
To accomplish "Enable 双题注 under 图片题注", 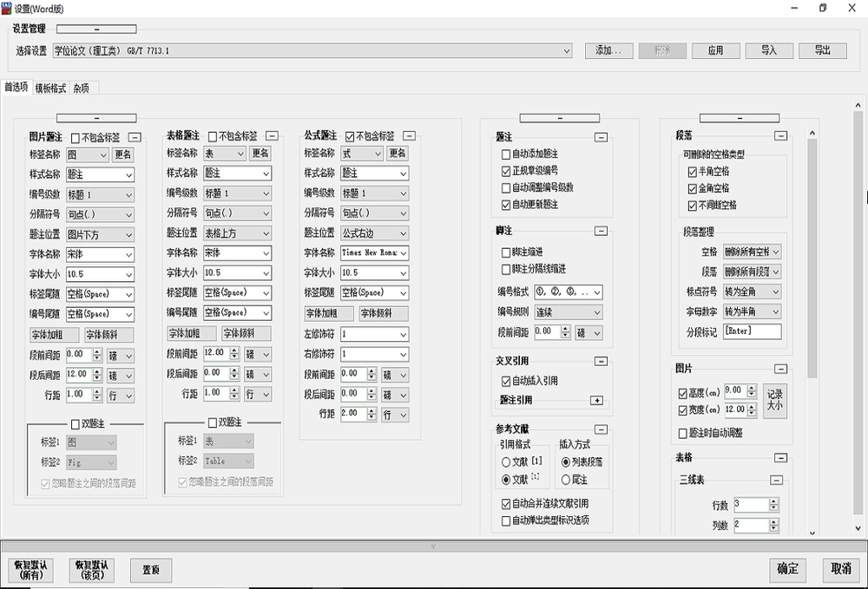I will 76,424.
